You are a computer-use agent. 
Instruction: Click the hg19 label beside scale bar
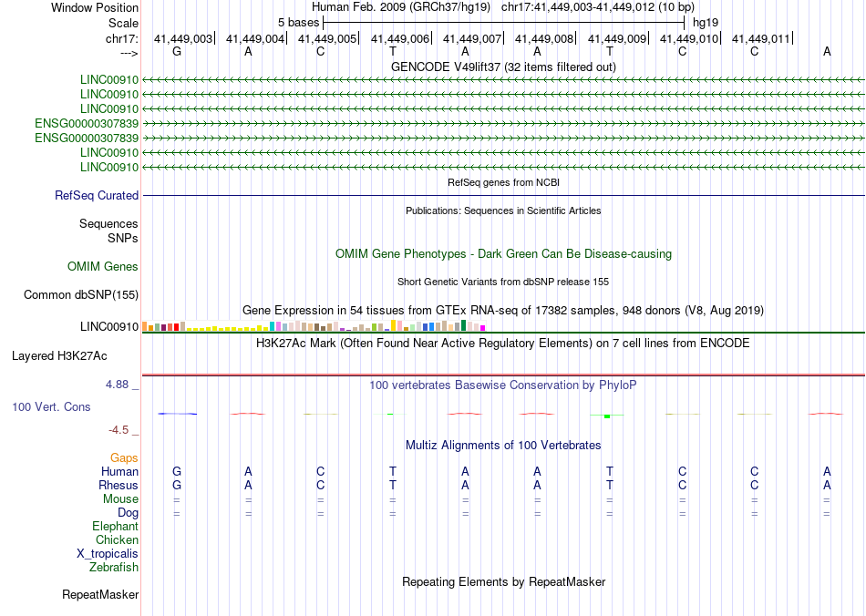click(x=706, y=23)
